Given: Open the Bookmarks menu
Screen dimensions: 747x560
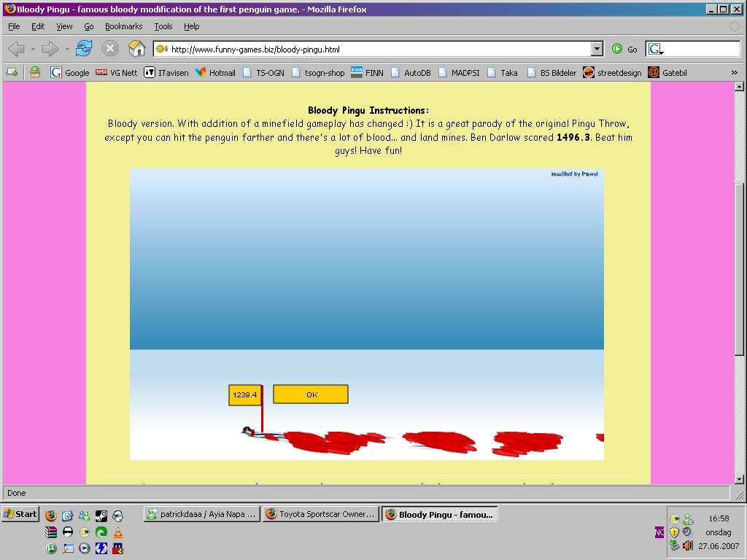Looking at the screenshot, I should pos(123,26).
